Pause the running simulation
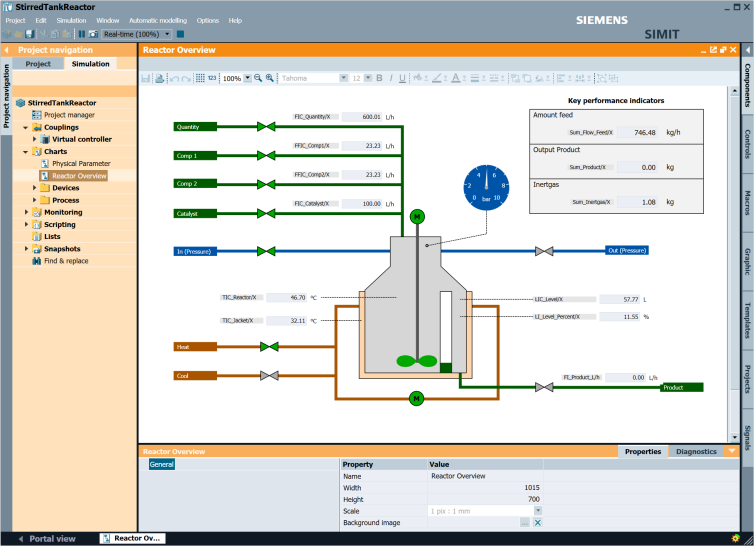Image resolution: width=754 pixels, height=546 pixels. (x=82, y=34)
